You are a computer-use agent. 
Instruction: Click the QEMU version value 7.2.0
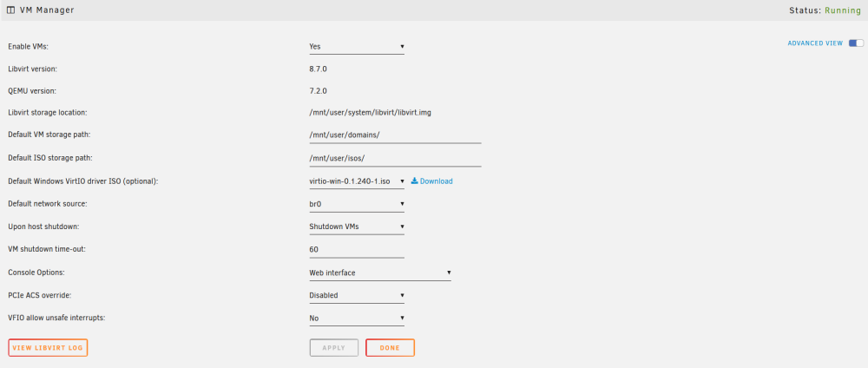(x=319, y=91)
